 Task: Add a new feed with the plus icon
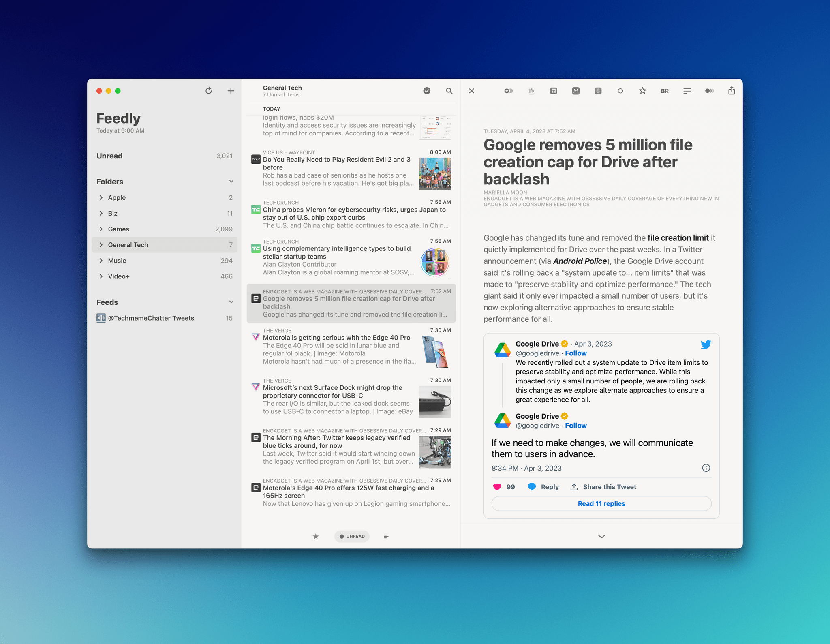point(231,91)
